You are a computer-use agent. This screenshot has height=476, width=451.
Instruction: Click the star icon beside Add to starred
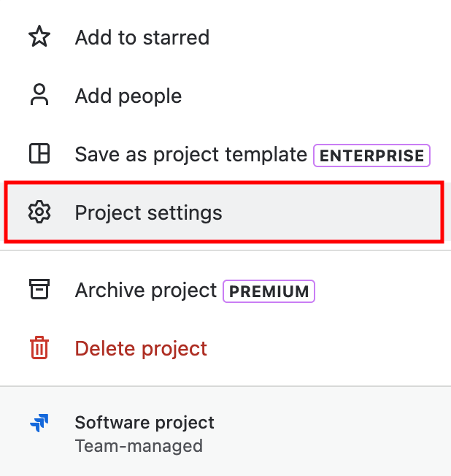pyautogui.click(x=39, y=37)
